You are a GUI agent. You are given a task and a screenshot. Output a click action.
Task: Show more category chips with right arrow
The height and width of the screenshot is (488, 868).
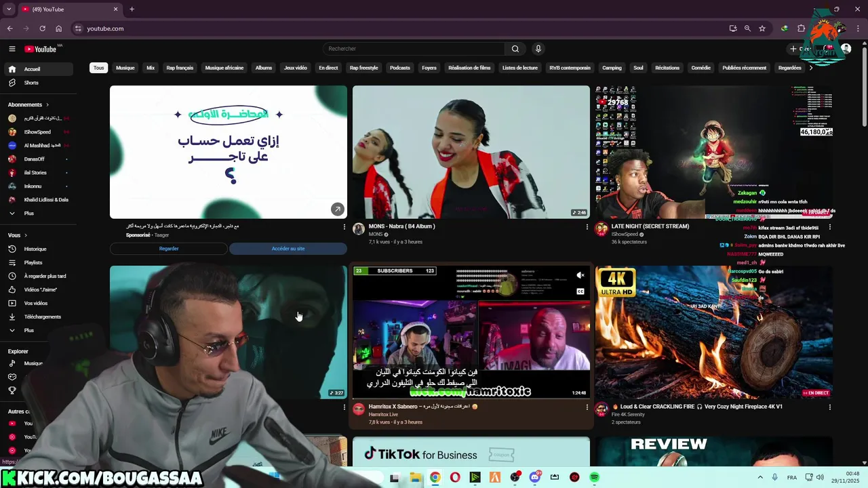tap(811, 68)
